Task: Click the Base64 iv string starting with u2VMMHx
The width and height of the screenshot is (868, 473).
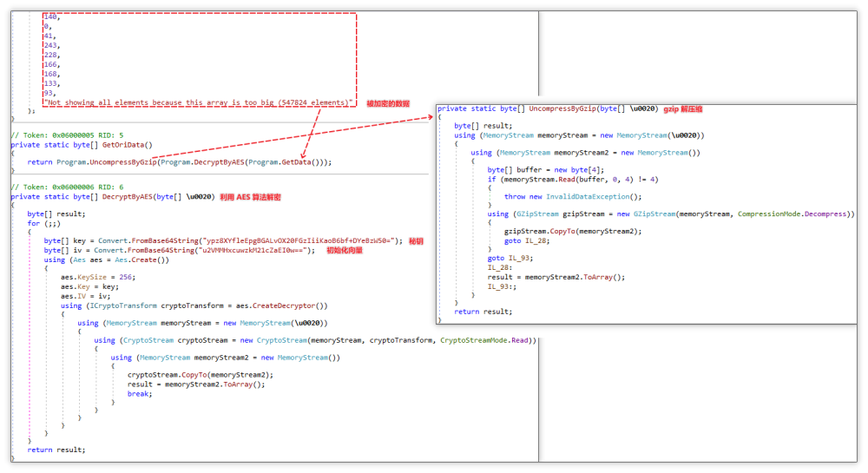Action: 247,250
